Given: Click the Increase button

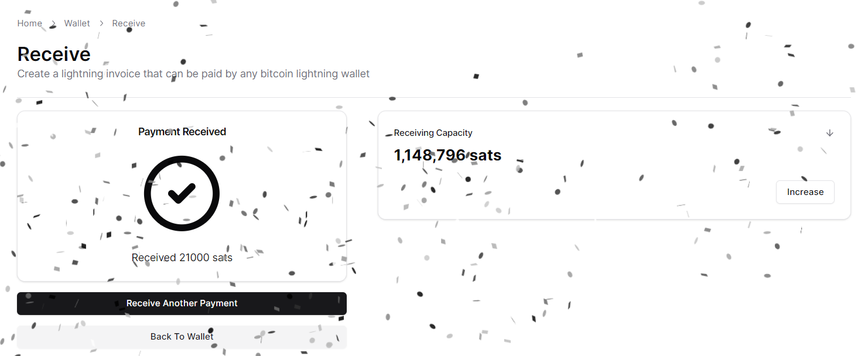Looking at the screenshot, I should point(805,192).
